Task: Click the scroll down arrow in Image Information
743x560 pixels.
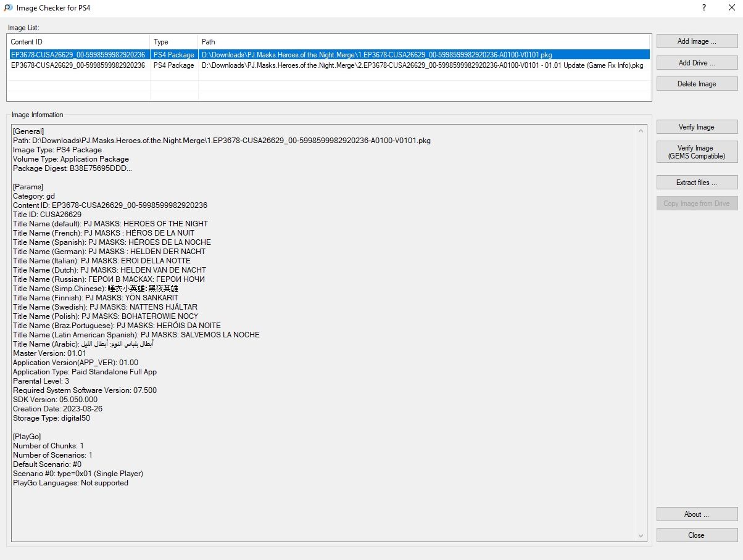Action: (641, 536)
